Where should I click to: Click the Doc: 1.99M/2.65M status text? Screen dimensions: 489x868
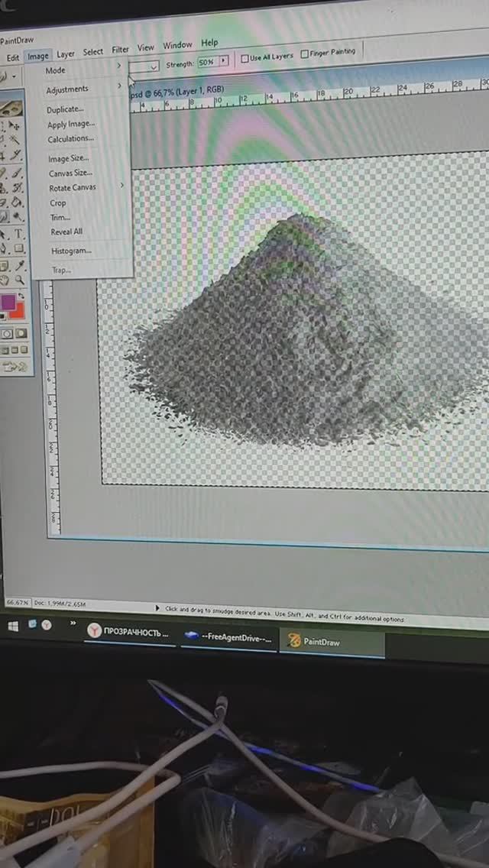(60, 604)
